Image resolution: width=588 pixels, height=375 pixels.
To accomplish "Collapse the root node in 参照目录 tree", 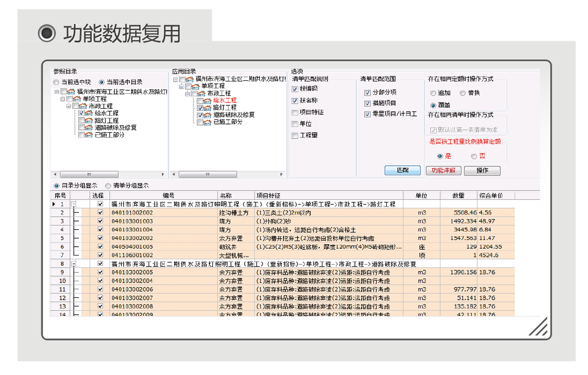I will 57,92.
